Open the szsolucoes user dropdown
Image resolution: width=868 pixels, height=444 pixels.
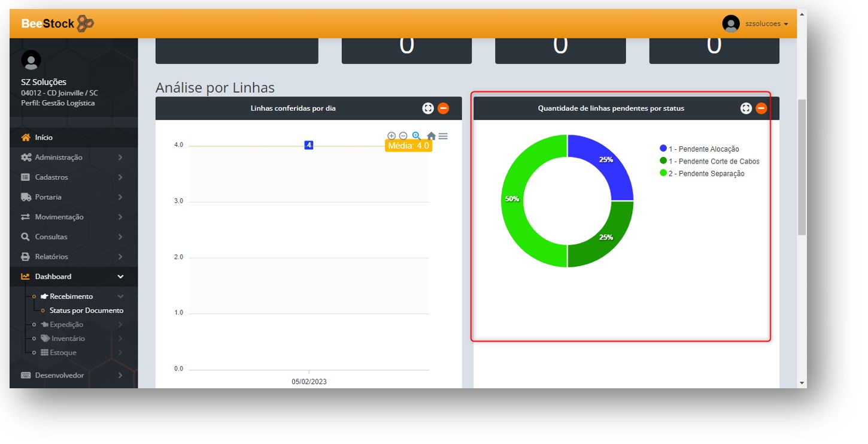click(x=756, y=24)
